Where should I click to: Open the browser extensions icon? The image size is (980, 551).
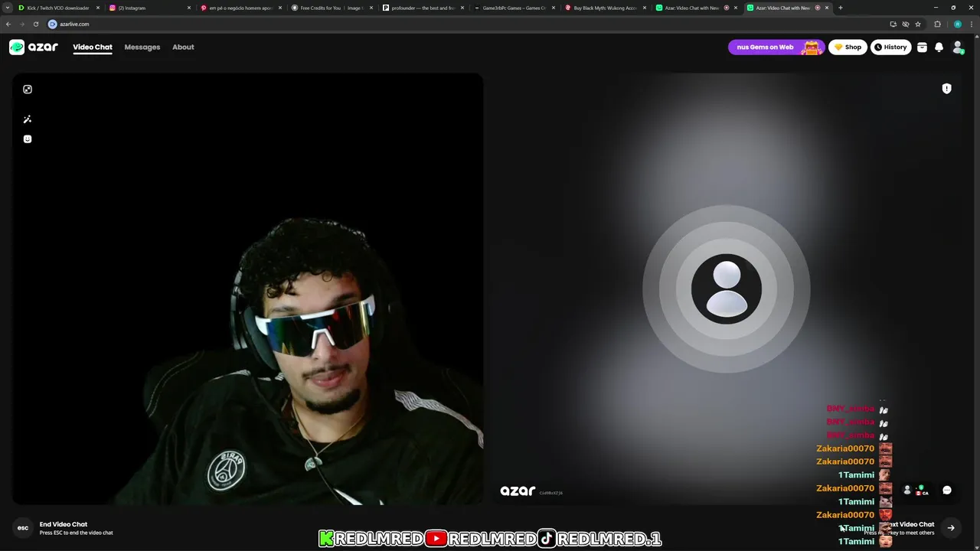(x=937, y=24)
